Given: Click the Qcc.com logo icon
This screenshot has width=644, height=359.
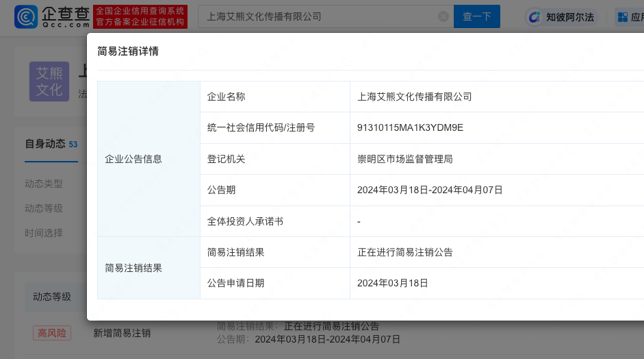Looking at the screenshot, I should (x=26, y=17).
